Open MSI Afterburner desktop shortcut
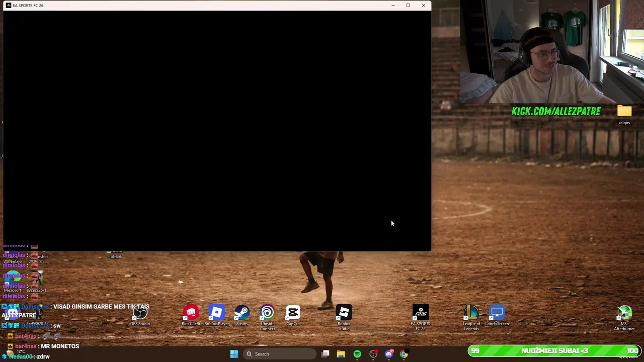 [x=624, y=318]
